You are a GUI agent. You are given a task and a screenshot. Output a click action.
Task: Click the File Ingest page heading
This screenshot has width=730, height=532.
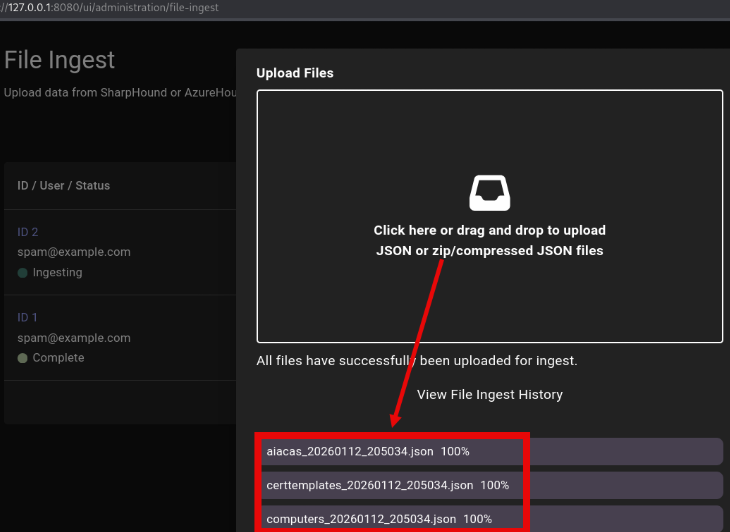pyautogui.click(x=60, y=61)
